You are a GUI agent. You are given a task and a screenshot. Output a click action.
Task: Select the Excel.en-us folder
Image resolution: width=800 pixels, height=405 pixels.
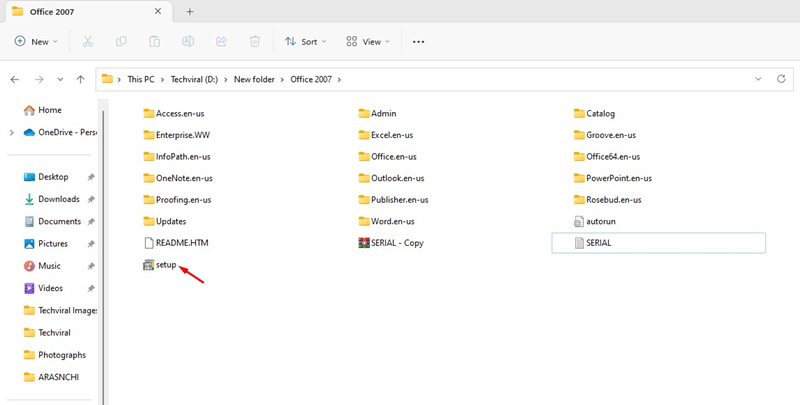386,135
